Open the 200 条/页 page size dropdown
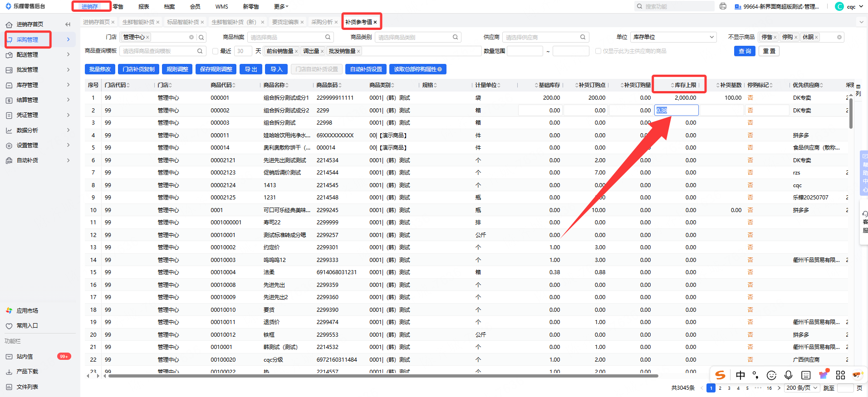The height and width of the screenshot is (397, 868). (x=802, y=388)
